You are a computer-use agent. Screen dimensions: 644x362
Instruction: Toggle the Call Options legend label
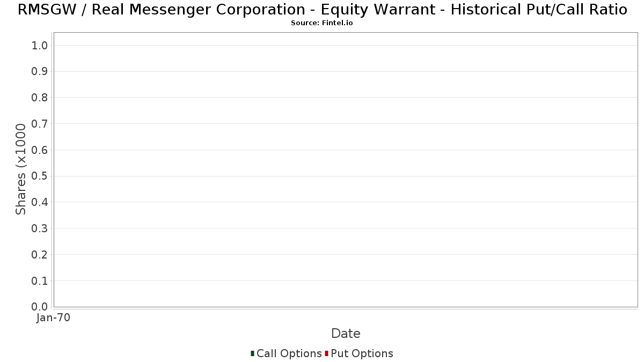pyautogui.click(x=289, y=353)
